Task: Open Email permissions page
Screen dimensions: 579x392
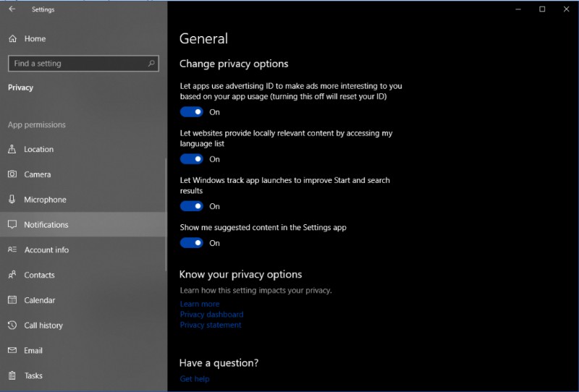Action: point(83,350)
